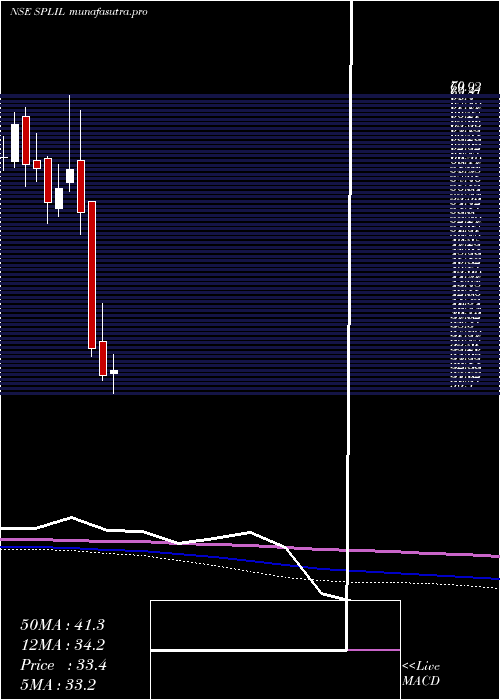Click the first white candlestick on the left
Viewport: 500px width, 700px height.
click(15, 143)
